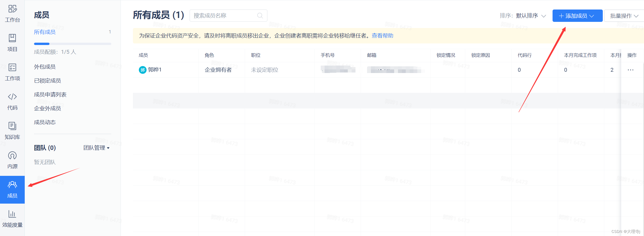Open the 效能度量 metrics sidebar icon
The height and width of the screenshot is (236, 644).
pos(12,219)
